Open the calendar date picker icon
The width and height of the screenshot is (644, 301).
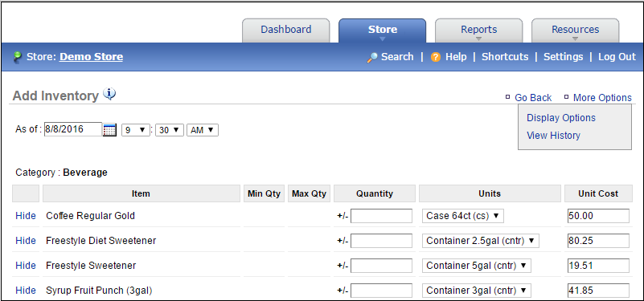click(109, 130)
